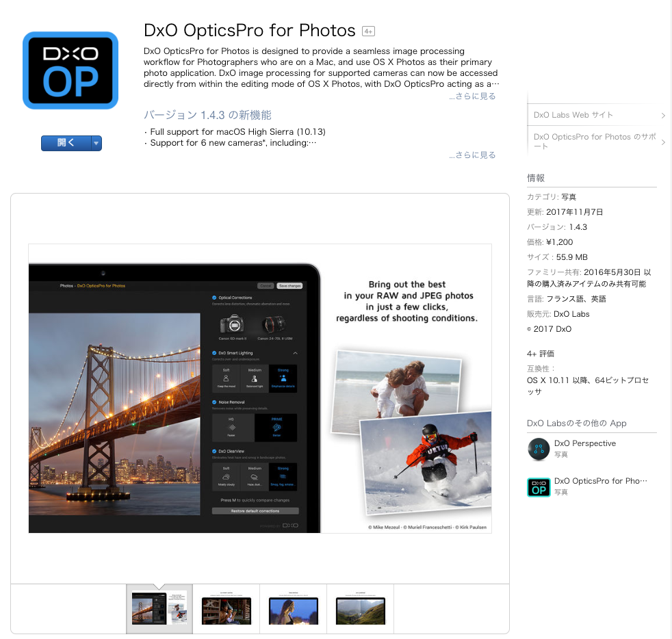Click the large main screenshot preview
The image size is (672, 639).
click(x=260, y=388)
